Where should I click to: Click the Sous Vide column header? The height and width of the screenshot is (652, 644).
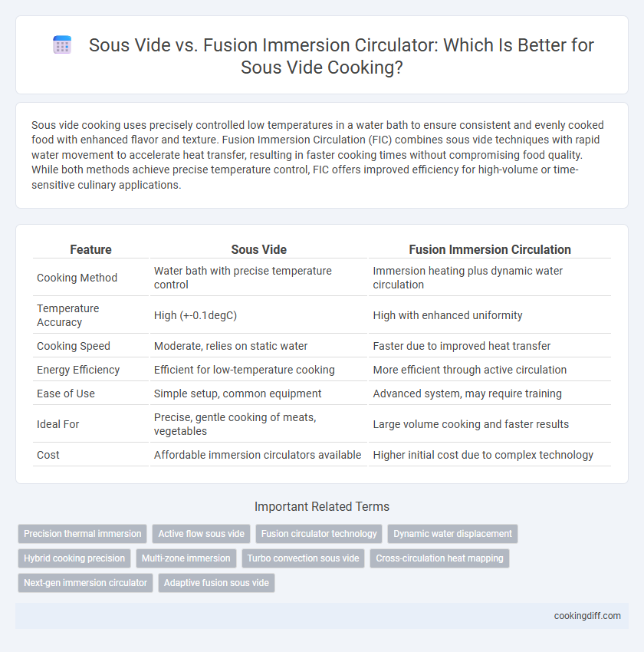point(259,249)
